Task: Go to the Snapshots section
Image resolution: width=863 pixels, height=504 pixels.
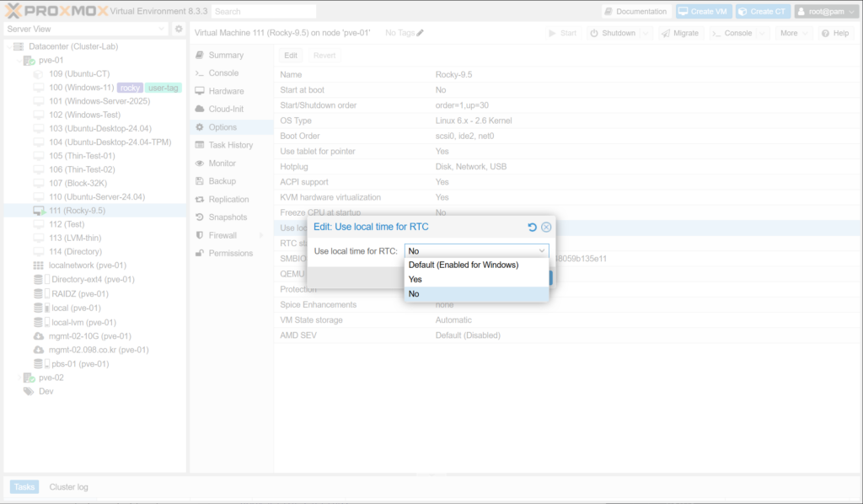Action: [227, 217]
